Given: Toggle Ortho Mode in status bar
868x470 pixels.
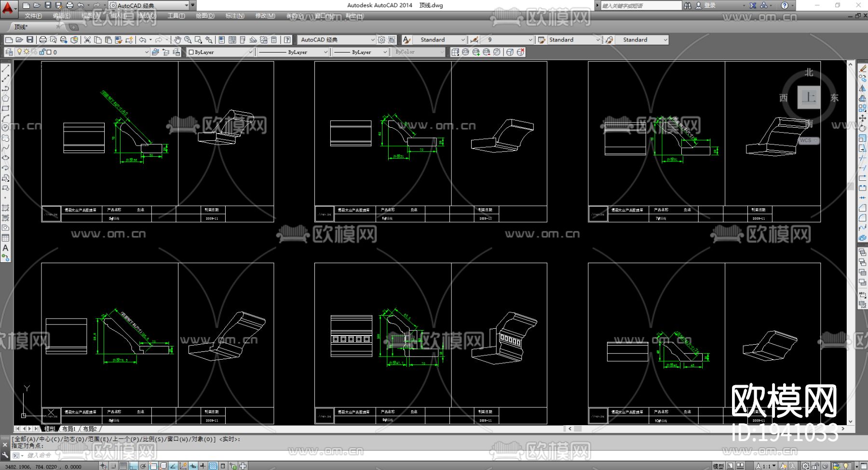Looking at the screenshot, I should pos(133,466).
